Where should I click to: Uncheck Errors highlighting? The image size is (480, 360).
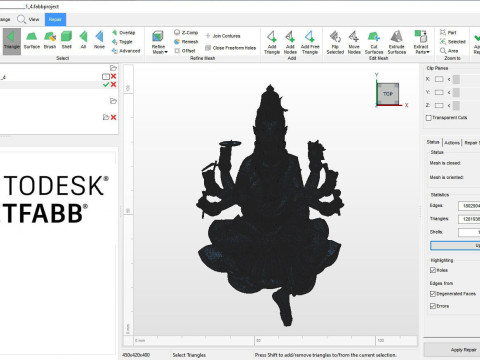click(x=433, y=306)
